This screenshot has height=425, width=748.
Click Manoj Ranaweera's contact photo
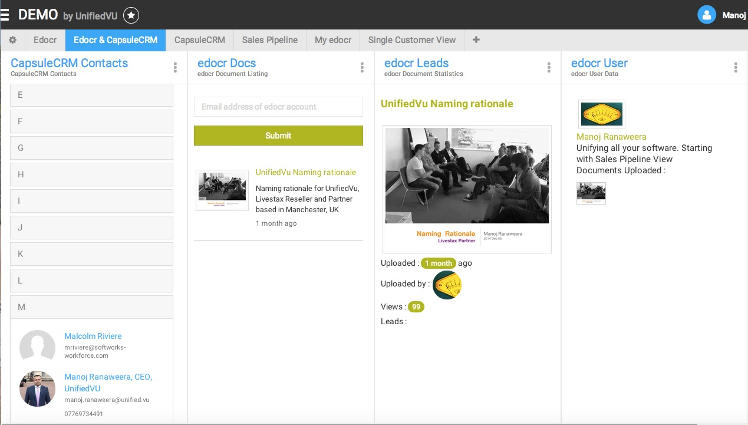click(x=37, y=389)
